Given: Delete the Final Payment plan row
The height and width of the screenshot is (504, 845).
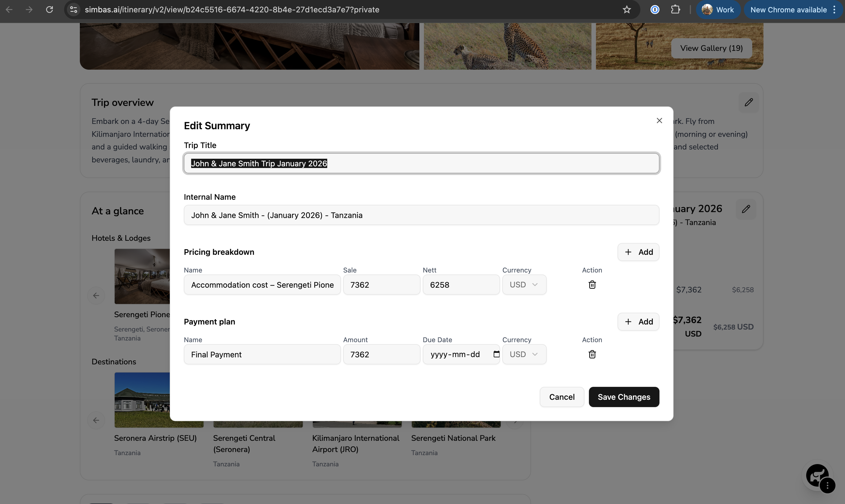Looking at the screenshot, I should point(592,354).
